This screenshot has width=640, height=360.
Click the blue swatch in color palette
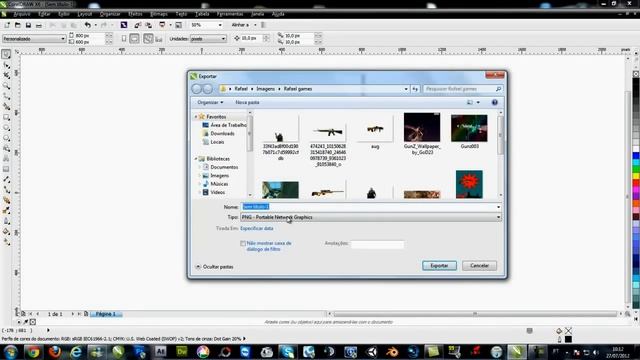tap(636, 156)
